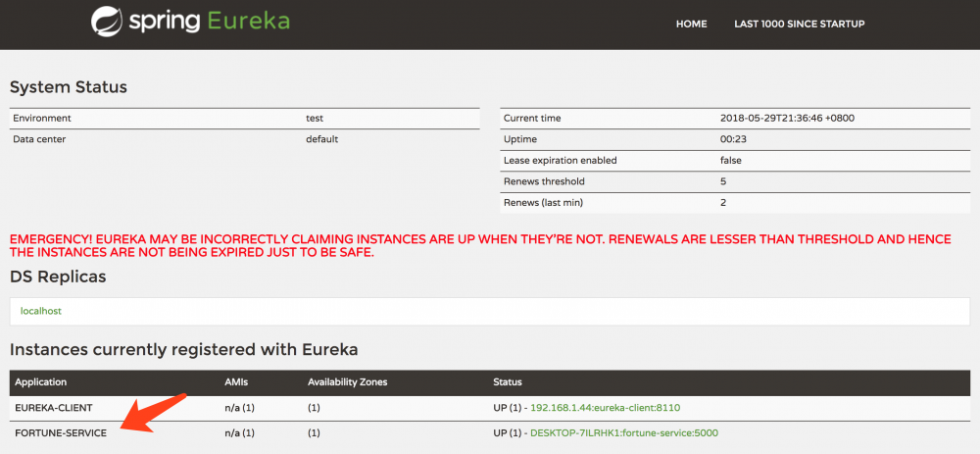Click FORTUNE-SERVICE row availability zones (1)
980x454 pixels.
(314, 432)
